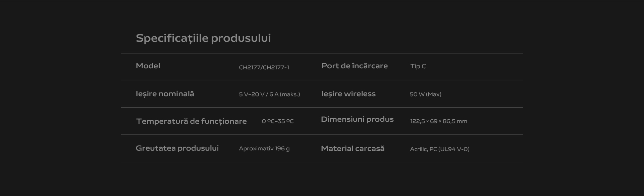The height and width of the screenshot is (196, 644).
Task: Click the 5 V–20 V / 6 A value
Action: point(259,94)
